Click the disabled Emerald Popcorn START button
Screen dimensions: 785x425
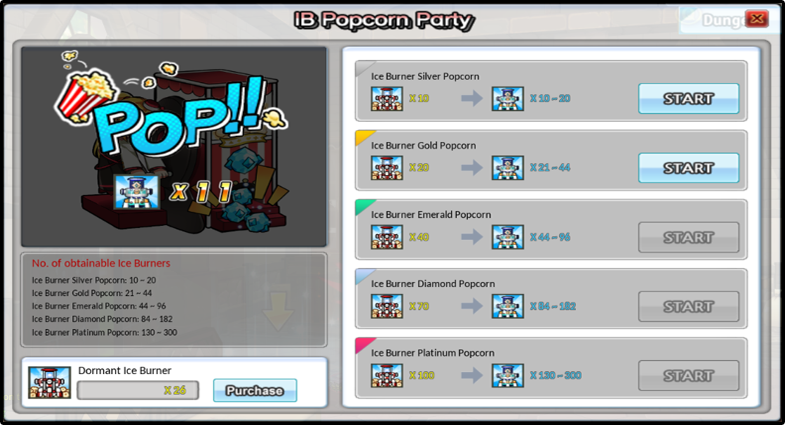click(688, 237)
